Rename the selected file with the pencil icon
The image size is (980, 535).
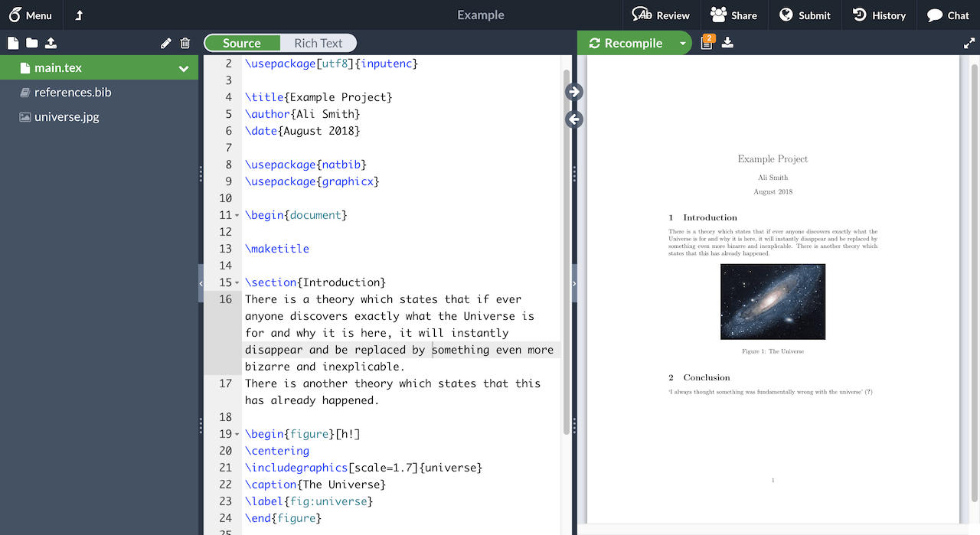165,43
